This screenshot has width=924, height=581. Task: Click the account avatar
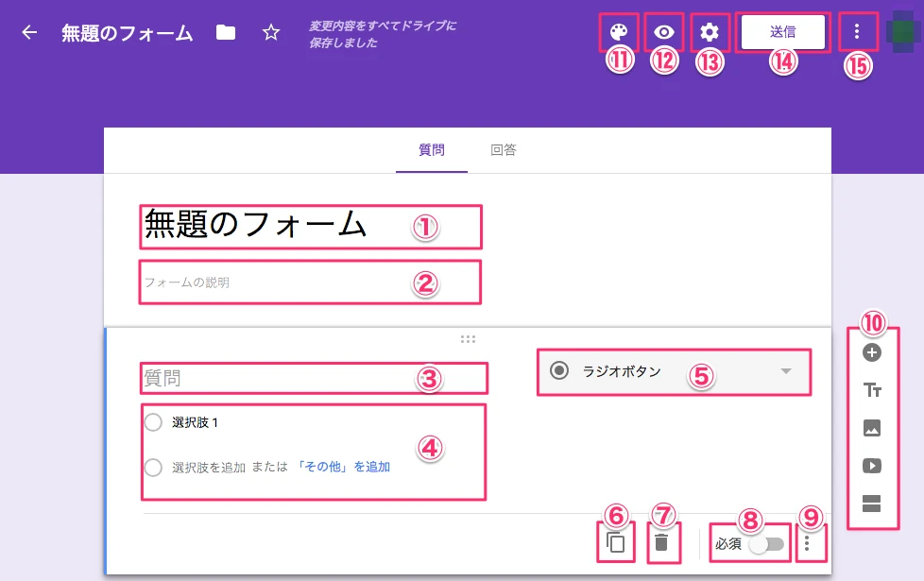[x=903, y=32]
